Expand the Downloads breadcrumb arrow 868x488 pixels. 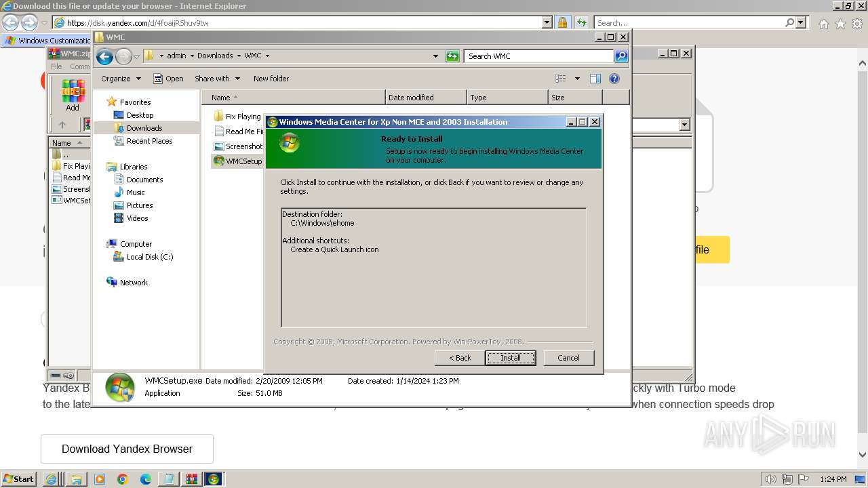coord(238,56)
